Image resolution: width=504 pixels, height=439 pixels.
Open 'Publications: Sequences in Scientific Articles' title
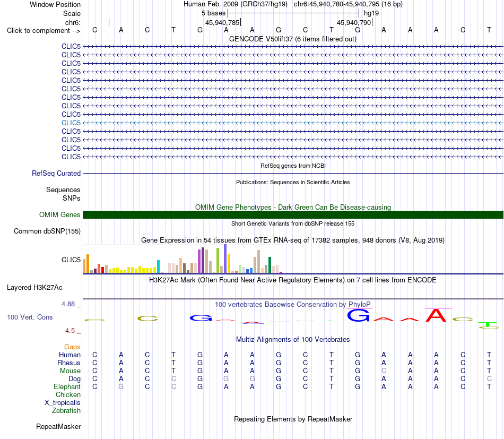point(293,182)
